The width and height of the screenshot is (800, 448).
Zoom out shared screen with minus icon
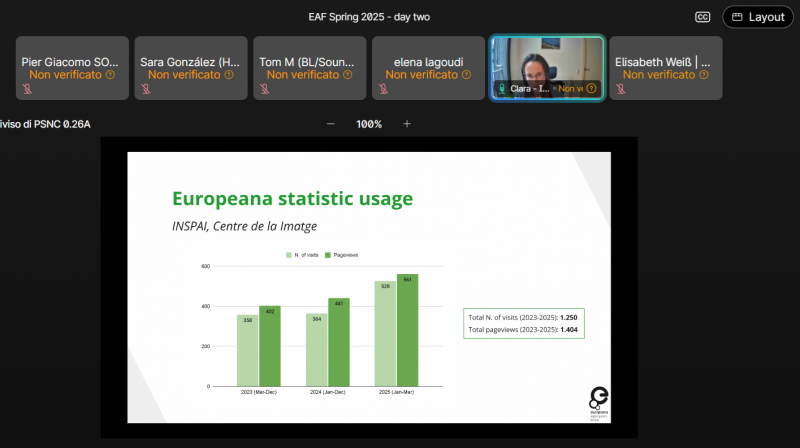(x=331, y=124)
